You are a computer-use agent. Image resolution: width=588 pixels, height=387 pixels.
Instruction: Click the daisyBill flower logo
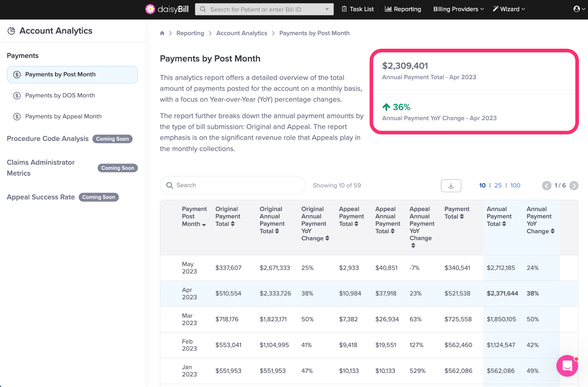pyautogui.click(x=150, y=9)
